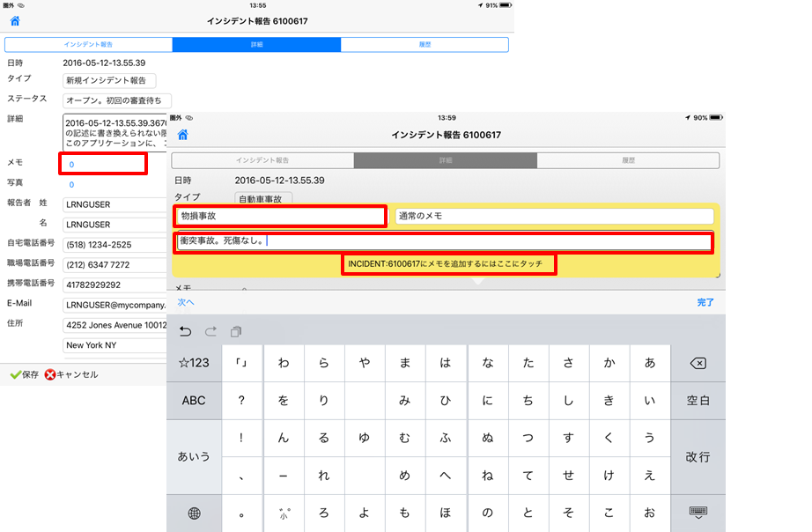The image size is (812, 532).
Task: Tap 次へ above the keyboard
Action: [x=186, y=302]
